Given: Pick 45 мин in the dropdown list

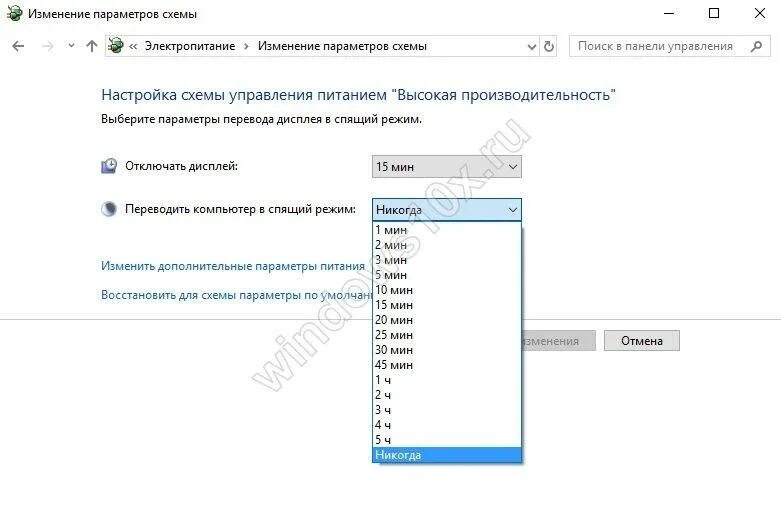Looking at the screenshot, I should (447, 365).
